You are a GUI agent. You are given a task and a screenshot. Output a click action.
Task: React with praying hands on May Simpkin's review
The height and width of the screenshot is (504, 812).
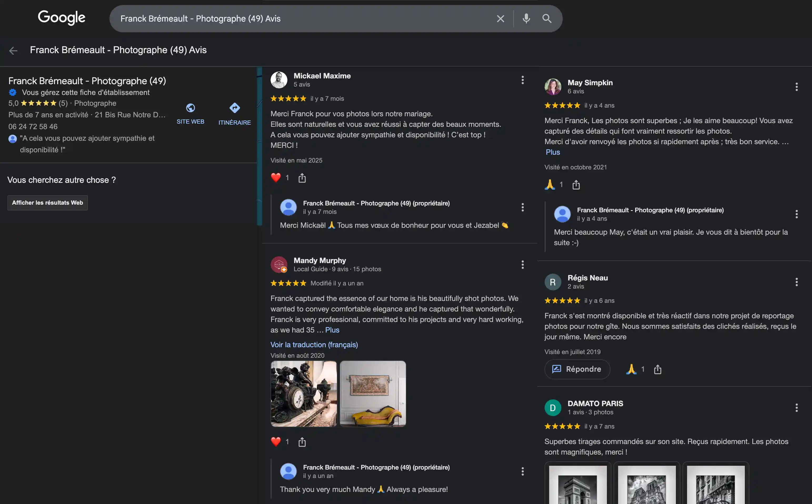[550, 185]
